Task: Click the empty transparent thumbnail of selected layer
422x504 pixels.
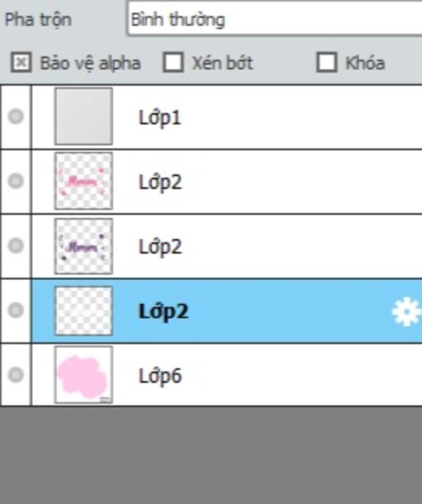Action: coord(84,310)
